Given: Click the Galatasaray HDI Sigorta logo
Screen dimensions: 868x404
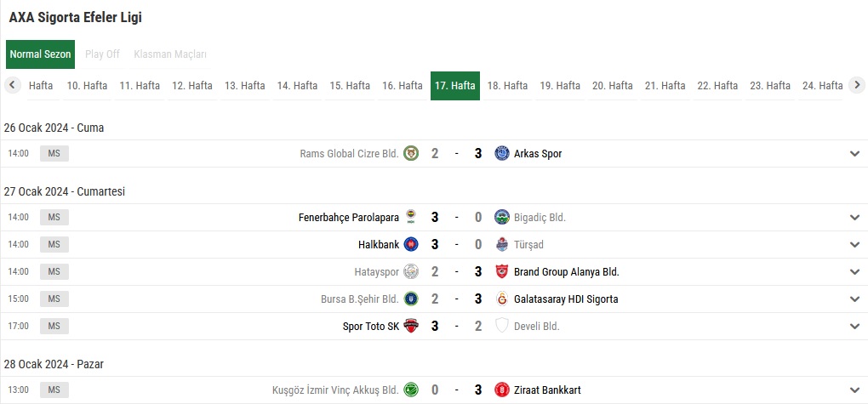Looking at the screenshot, I should coord(502,299).
